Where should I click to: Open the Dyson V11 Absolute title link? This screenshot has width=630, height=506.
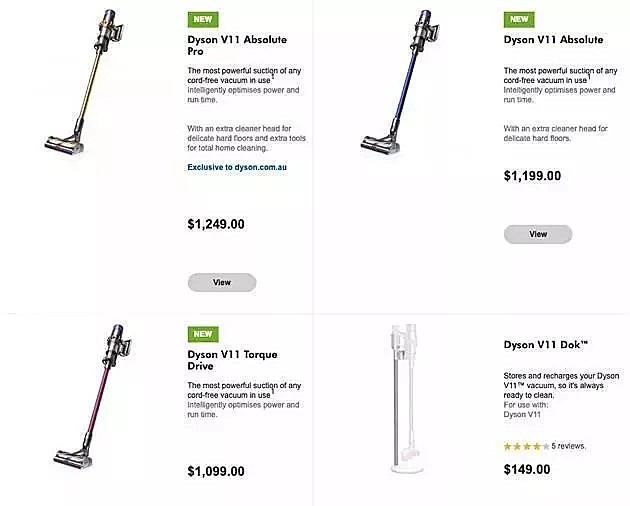coord(553,40)
